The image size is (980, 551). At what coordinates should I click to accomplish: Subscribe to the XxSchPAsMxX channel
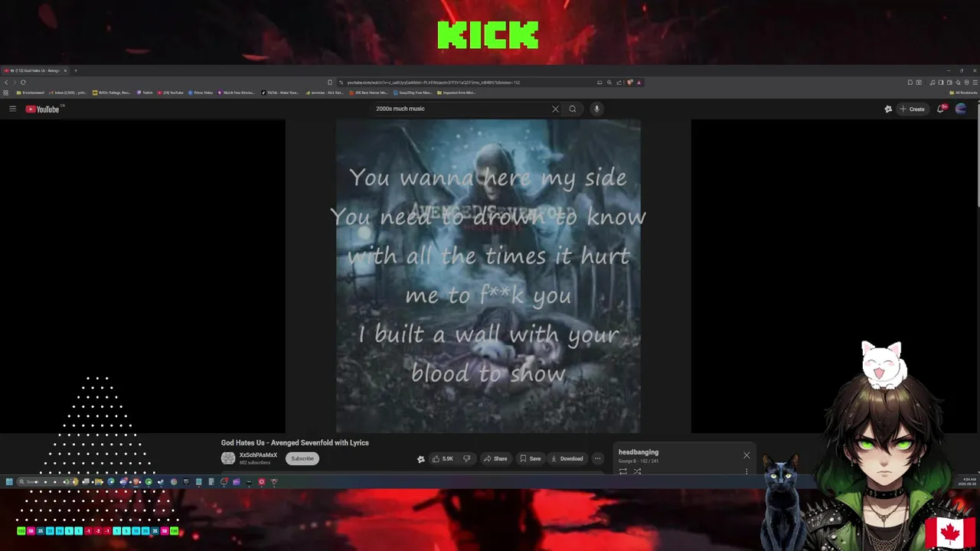tap(302, 458)
